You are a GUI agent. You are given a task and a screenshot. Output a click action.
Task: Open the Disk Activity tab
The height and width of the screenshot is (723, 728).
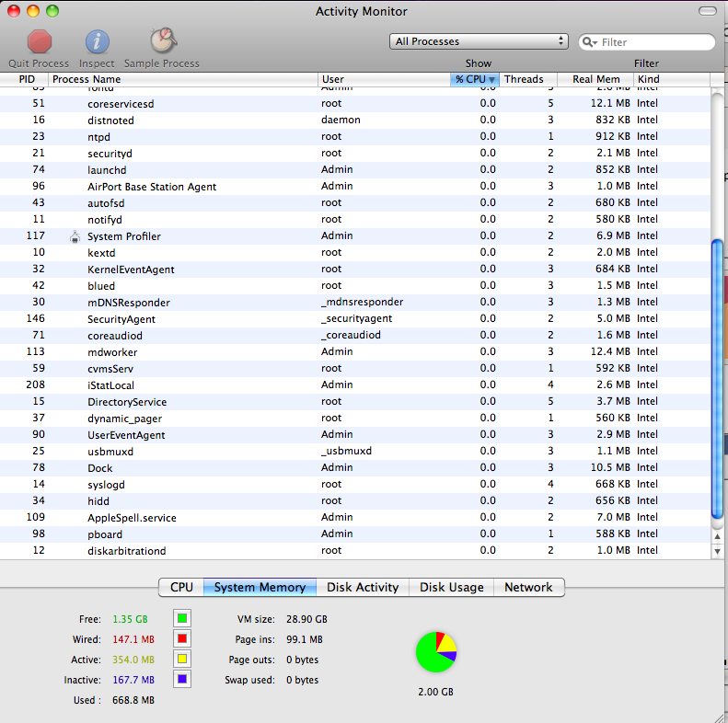click(x=363, y=588)
